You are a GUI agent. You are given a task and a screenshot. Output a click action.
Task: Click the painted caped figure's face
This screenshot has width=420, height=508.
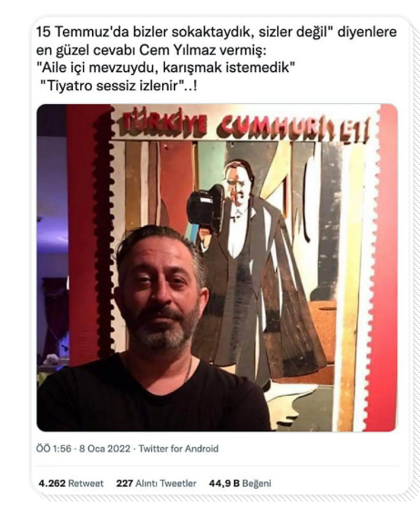tap(240, 184)
